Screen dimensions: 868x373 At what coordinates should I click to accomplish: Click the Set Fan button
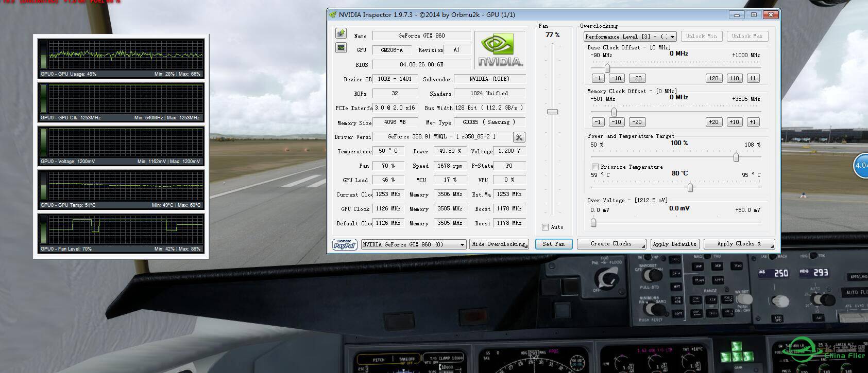coord(554,244)
